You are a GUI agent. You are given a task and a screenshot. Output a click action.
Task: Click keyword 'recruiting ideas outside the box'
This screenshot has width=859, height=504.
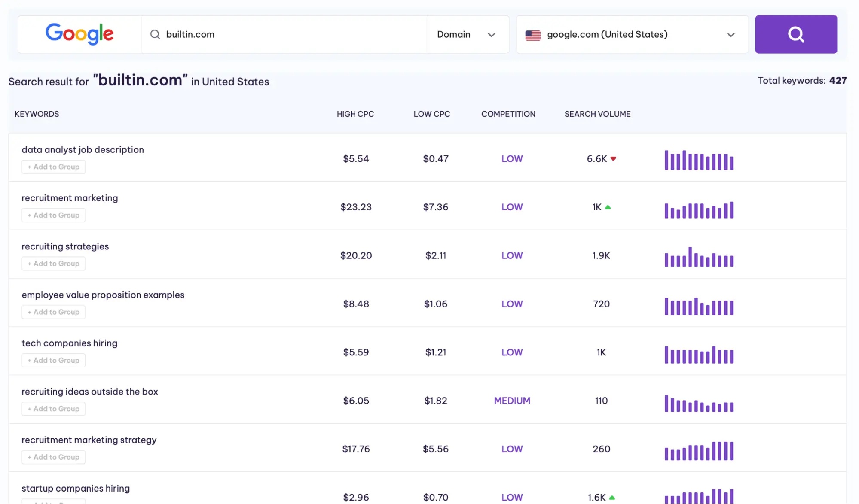(x=90, y=392)
